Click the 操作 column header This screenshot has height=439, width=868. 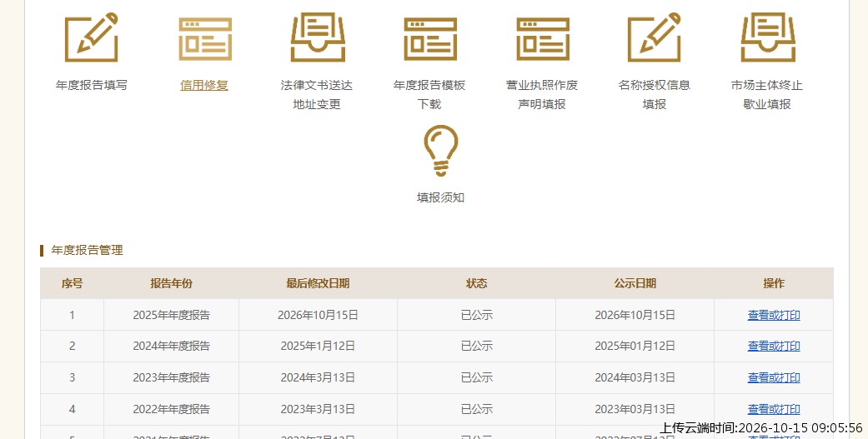773,283
